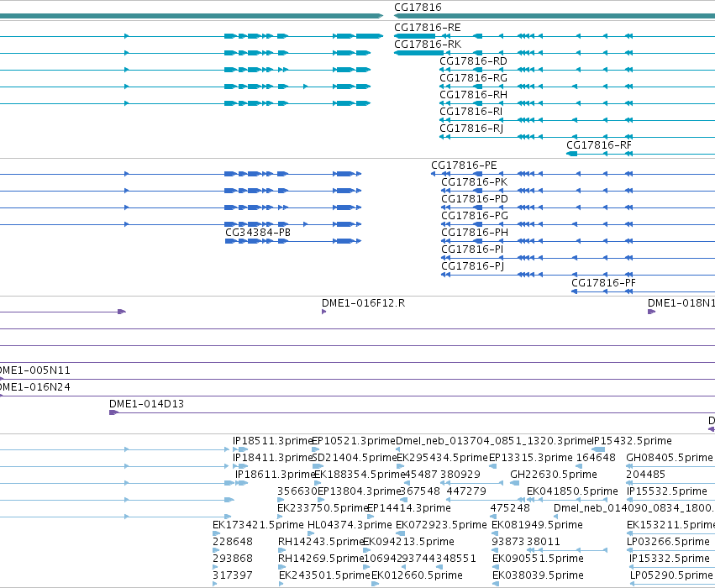Select EST IP18611.3prime
This screenshot has height=588, width=715.
point(275,475)
